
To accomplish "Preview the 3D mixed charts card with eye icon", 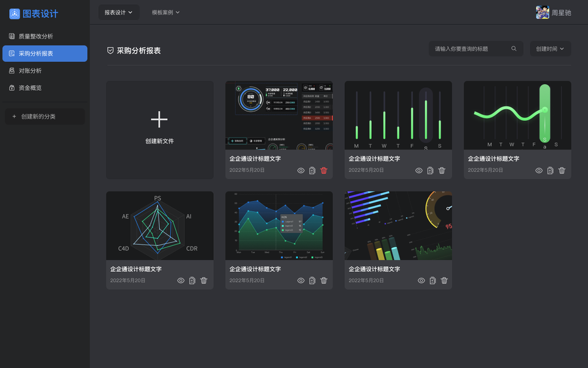I will click(421, 280).
